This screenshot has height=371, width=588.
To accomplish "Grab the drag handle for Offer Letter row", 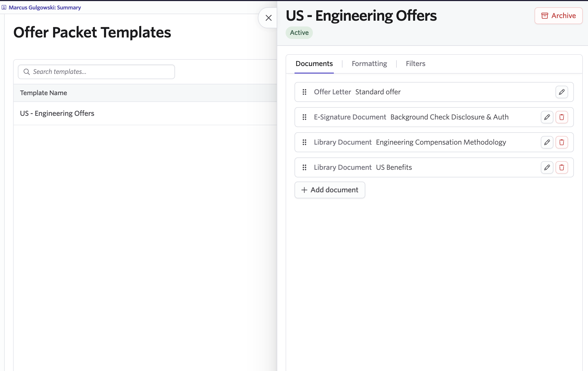I will 304,92.
